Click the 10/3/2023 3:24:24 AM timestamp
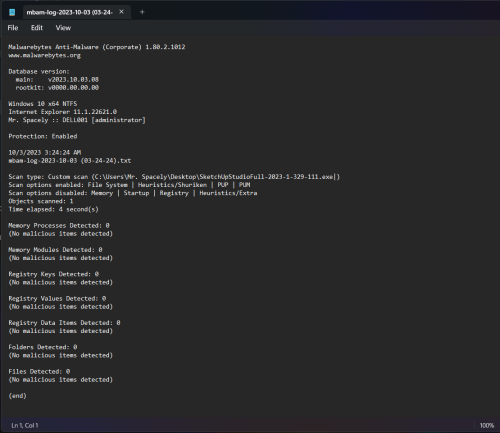 click(45, 152)
